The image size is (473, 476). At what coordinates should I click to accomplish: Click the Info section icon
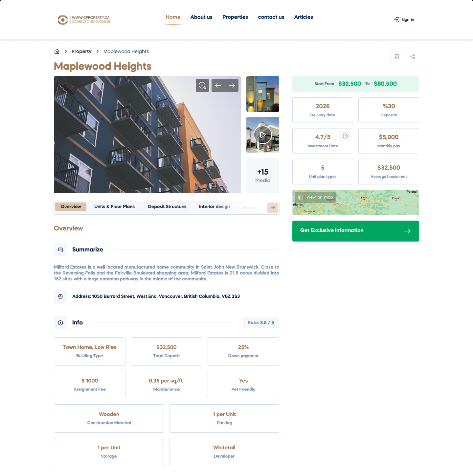coord(60,323)
